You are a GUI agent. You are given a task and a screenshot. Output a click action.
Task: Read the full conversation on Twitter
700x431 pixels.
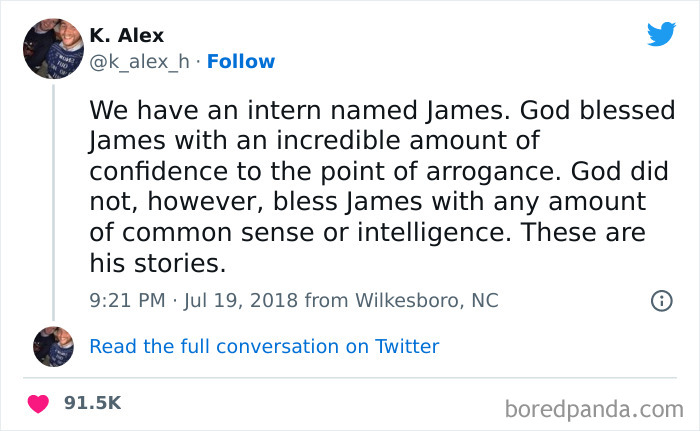[264, 347]
